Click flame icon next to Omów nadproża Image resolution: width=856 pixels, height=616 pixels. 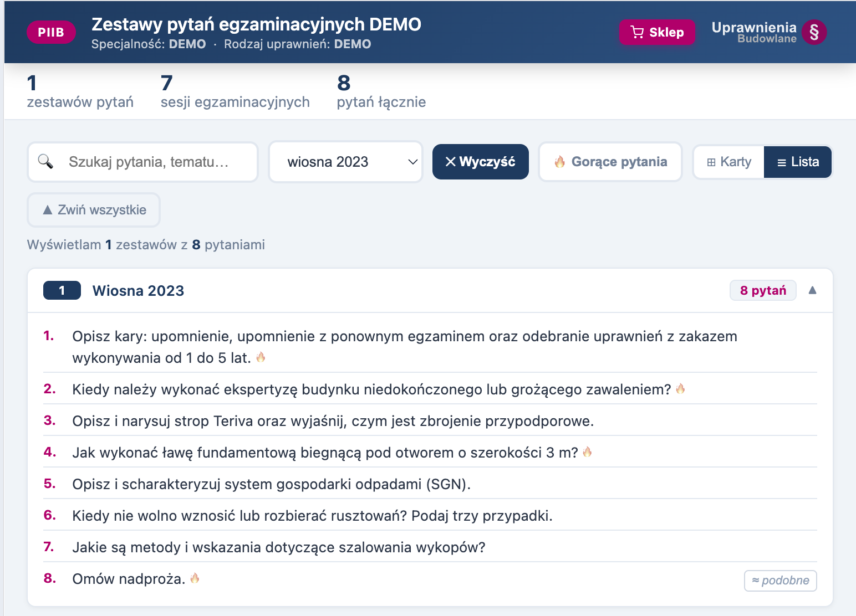coord(195,578)
